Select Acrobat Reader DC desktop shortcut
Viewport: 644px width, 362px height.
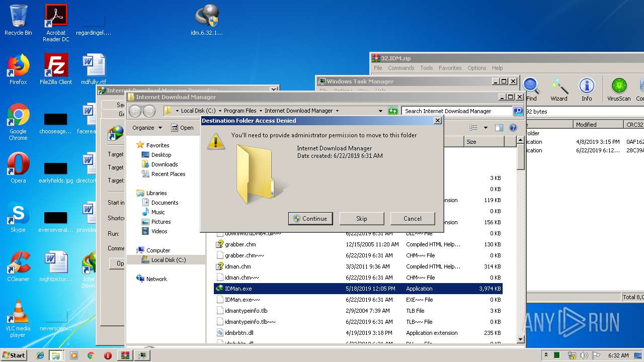point(56,23)
